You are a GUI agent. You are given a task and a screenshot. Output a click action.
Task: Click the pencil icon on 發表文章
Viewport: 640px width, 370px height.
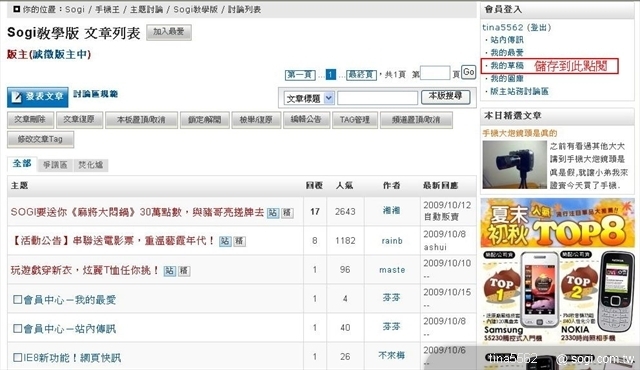16,97
